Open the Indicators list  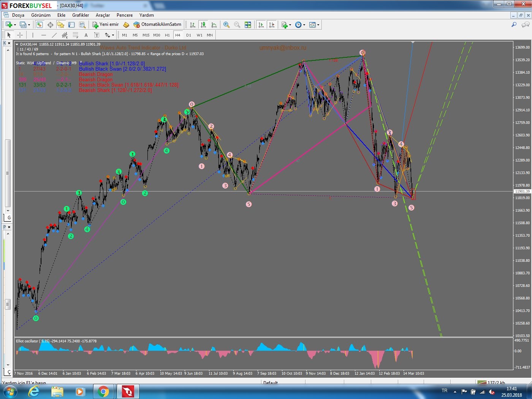(285, 25)
